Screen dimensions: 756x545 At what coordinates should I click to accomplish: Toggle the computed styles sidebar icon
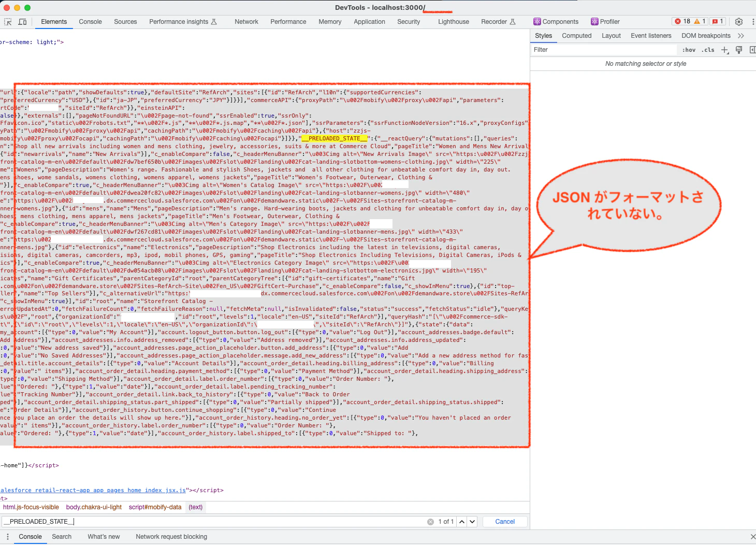[x=752, y=50]
